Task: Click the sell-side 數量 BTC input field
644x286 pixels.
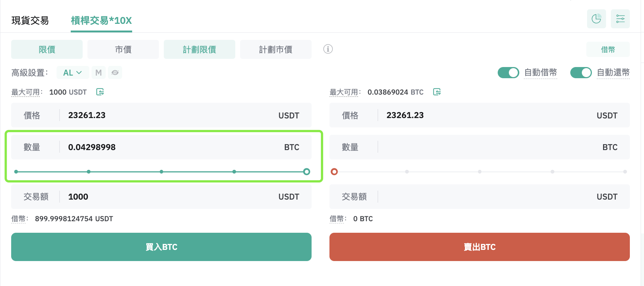Action: pos(479,147)
